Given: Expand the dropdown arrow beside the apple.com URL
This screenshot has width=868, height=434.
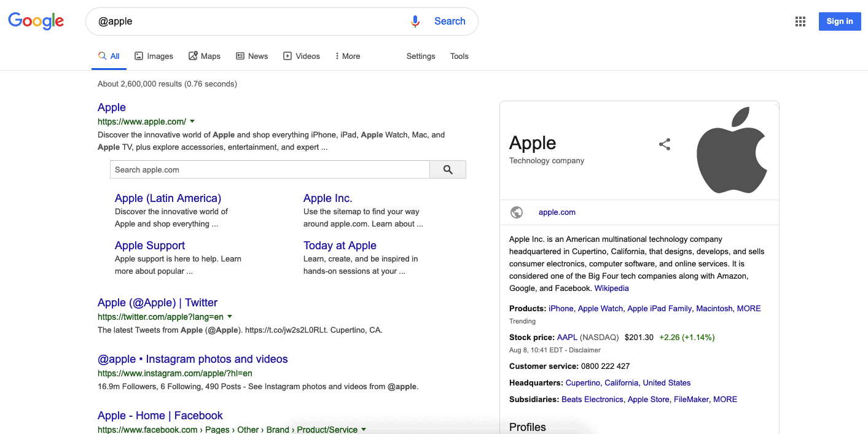Looking at the screenshot, I should pos(192,122).
